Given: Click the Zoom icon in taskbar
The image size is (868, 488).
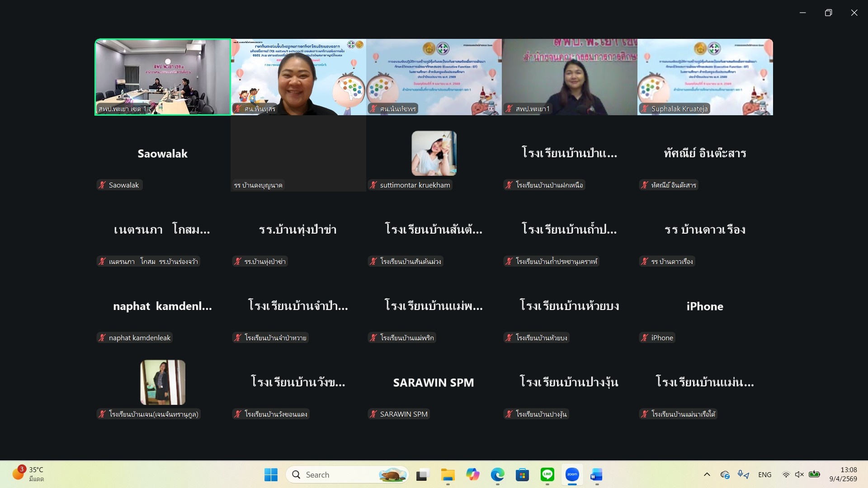Looking at the screenshot, I should click(572, 474).
